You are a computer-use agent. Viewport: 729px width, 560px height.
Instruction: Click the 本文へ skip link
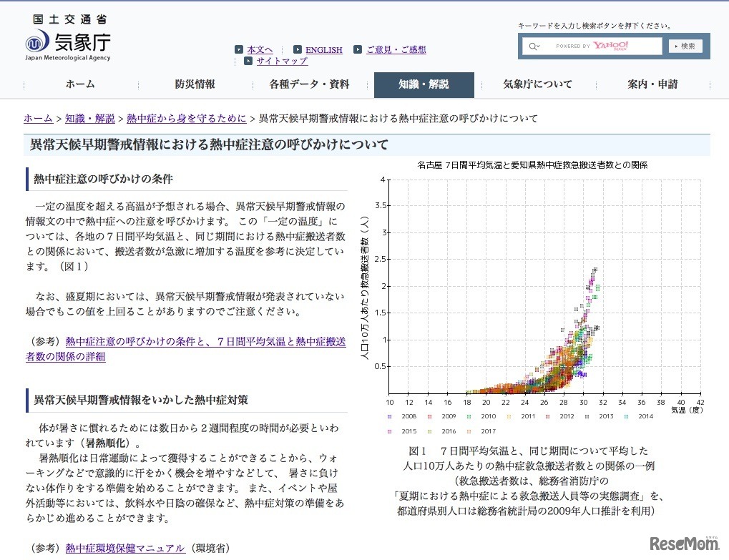(259, 49)
